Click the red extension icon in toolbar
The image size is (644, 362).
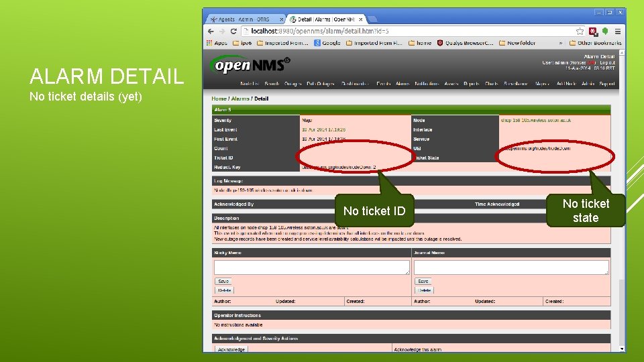(592, 32)
